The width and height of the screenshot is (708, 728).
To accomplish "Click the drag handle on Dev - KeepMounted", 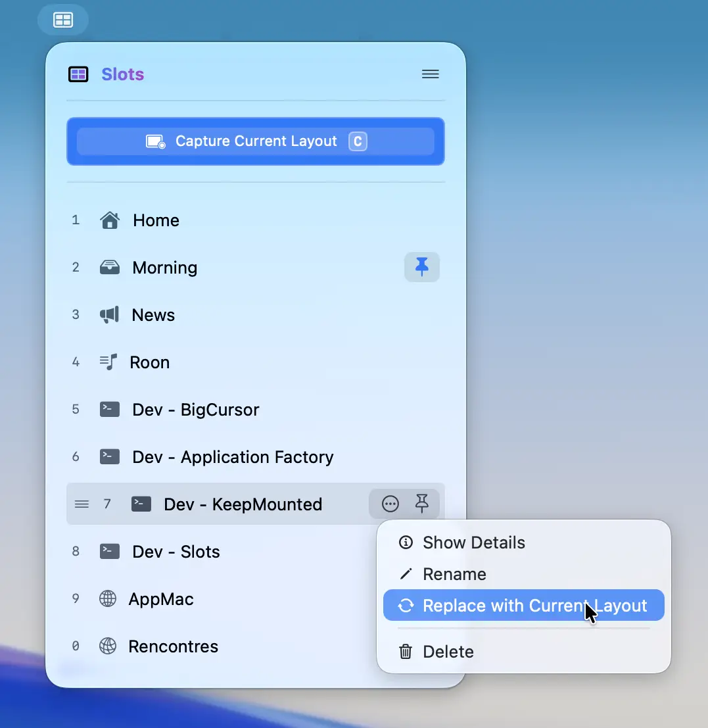I will (x=82, y=504).
